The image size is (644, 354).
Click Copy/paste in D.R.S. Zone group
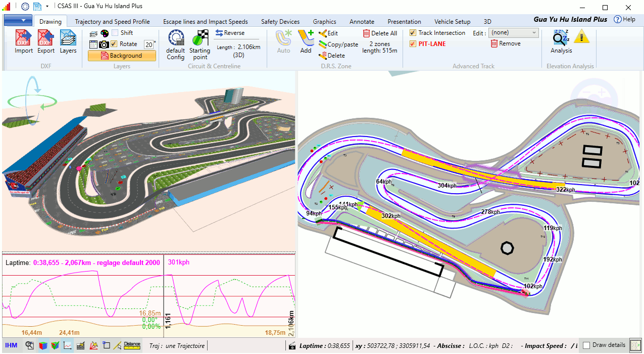pyautogui.click(x=338, y=45)
